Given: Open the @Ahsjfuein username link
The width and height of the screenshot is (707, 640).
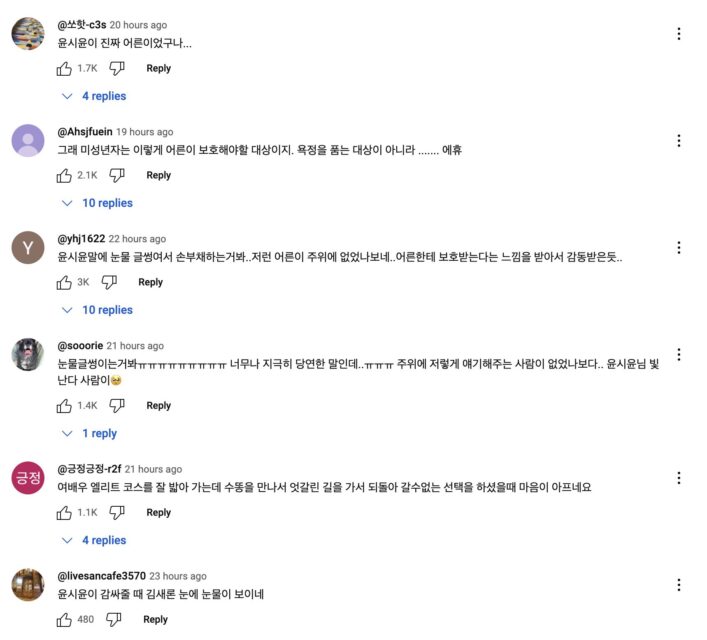Looking at the screenshot, I should 84,132.
